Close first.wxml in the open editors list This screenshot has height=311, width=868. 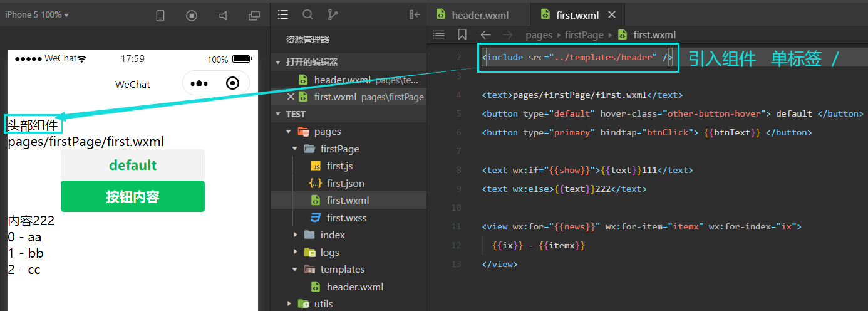coord(290,97)
